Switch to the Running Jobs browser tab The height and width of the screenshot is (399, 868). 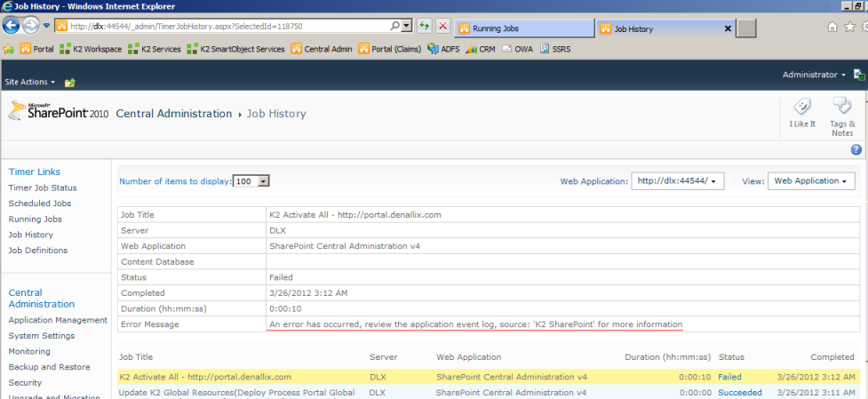[518, 28]
